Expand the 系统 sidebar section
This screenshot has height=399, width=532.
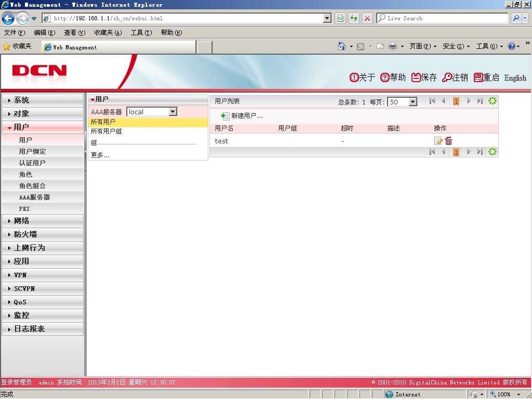[x=43, y=100]
